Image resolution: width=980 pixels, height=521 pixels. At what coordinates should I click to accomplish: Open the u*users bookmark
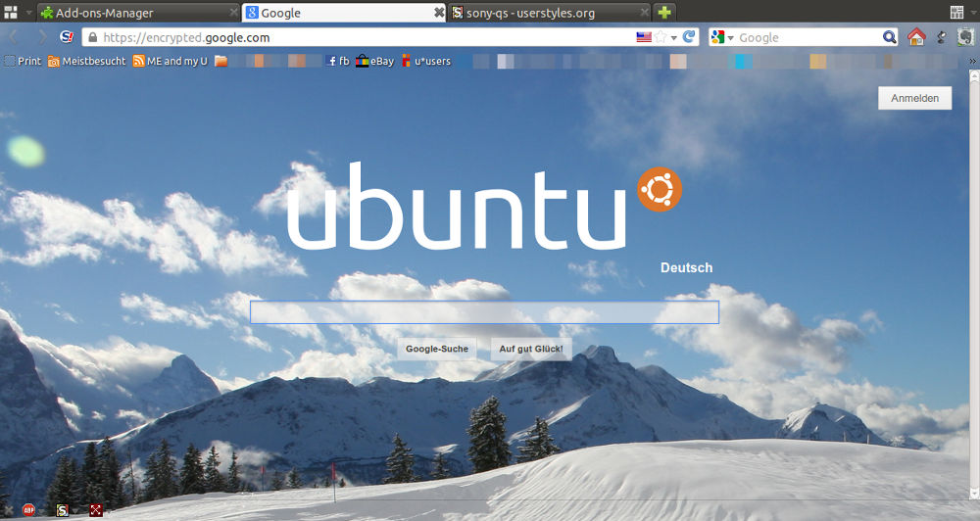[x=425, y=62]
